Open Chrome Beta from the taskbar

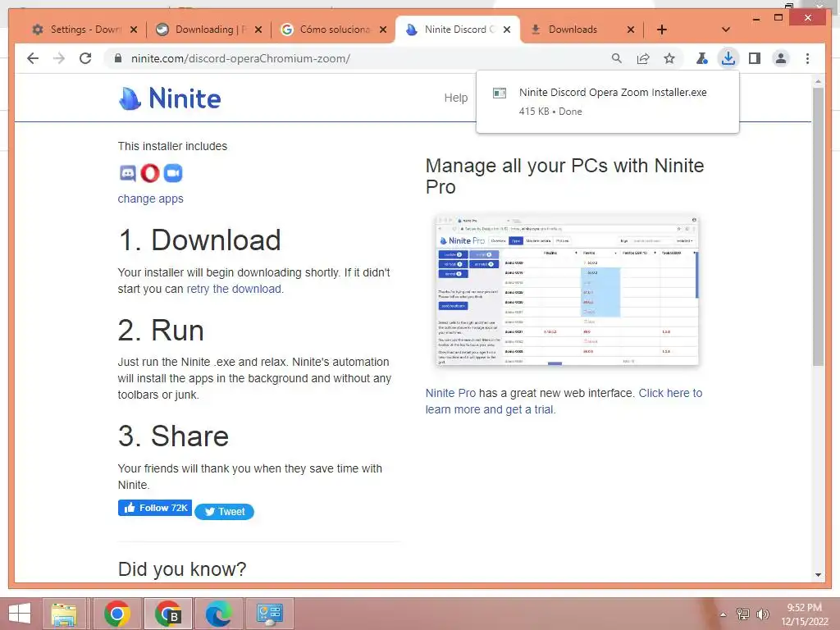[x=167, y=614]
